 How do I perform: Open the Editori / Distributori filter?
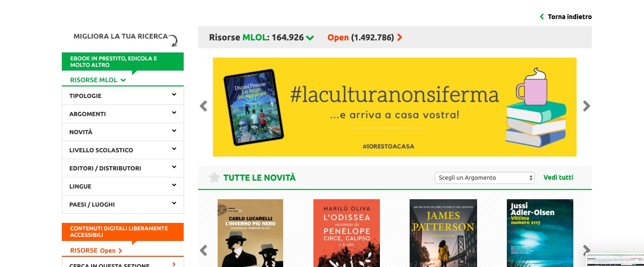123,168
